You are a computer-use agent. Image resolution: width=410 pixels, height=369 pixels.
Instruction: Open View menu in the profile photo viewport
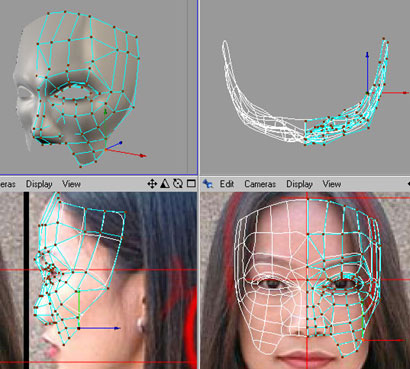point(71,184)
